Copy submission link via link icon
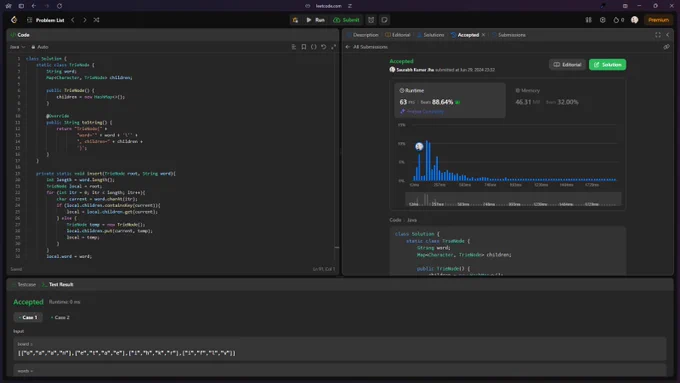Image resolution: width=680 pixels, height=383 pixels. (667, 47)
